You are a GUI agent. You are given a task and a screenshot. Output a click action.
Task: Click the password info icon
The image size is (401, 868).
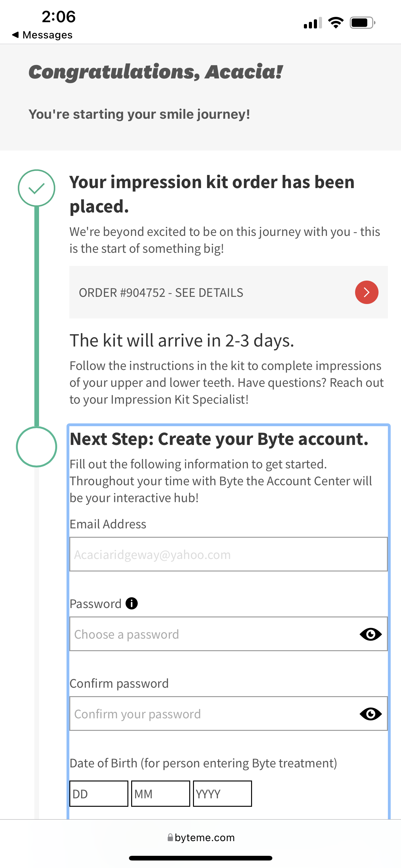[132, 603]
